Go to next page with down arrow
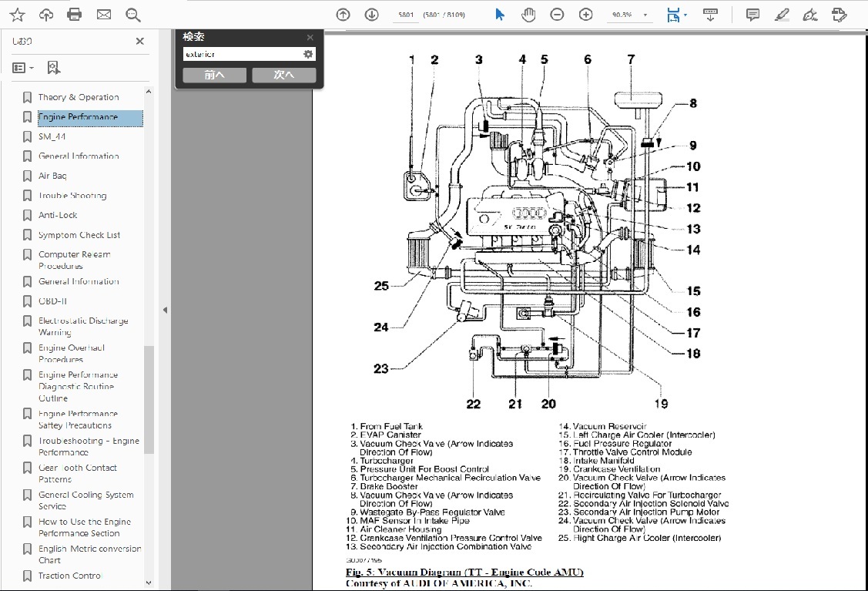Viewport: 868px width, 591px height. point(371,15)
